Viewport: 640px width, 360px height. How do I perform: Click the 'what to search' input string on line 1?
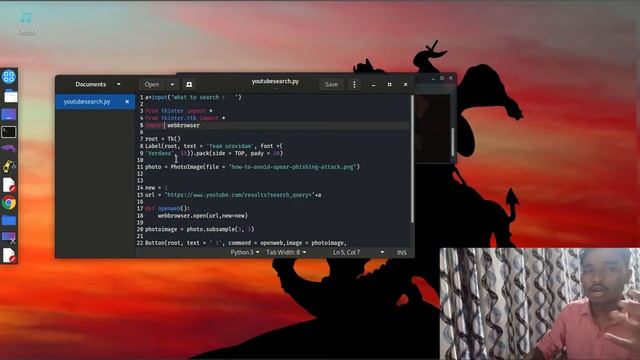(204, 97)
